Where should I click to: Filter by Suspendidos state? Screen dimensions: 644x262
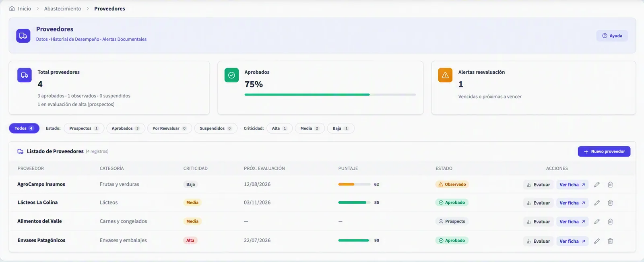tap(216, 128)
